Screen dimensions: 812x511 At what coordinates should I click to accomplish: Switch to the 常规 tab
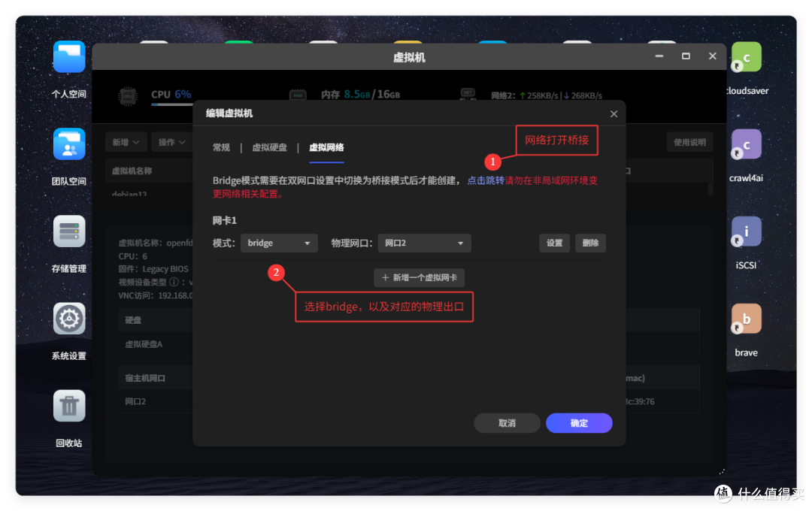coord(222,148)
